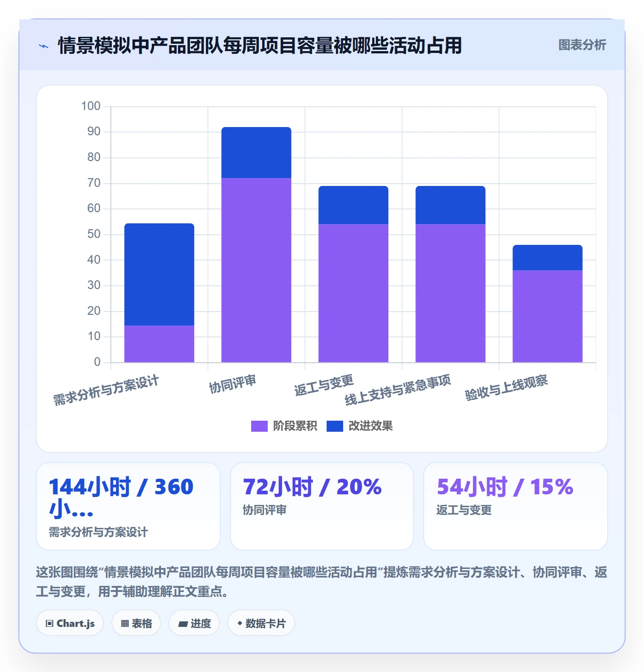This screenshot has width=644, height=672.
Task: Click the description paragraph starting 这张图围绕
Action: click(x=322, y=582)
